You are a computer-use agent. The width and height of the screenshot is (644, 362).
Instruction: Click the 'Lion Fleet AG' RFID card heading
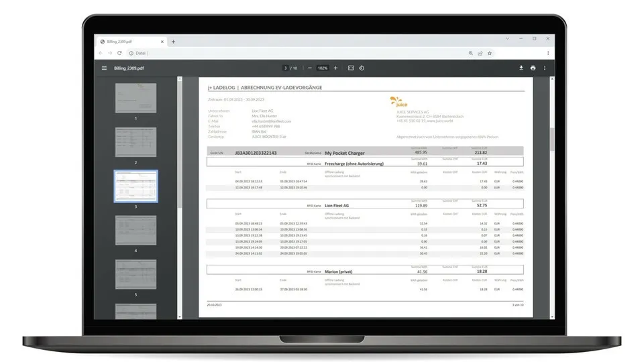click(x=337, y=206)
